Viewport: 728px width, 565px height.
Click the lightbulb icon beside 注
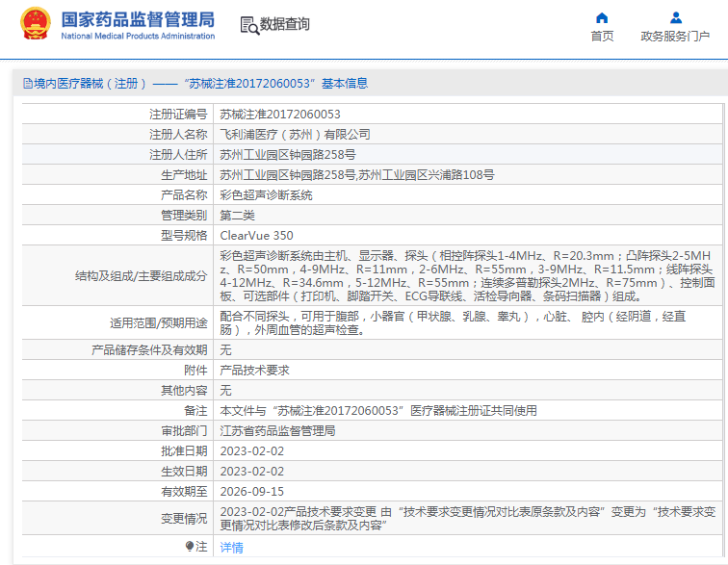point(190,547)
